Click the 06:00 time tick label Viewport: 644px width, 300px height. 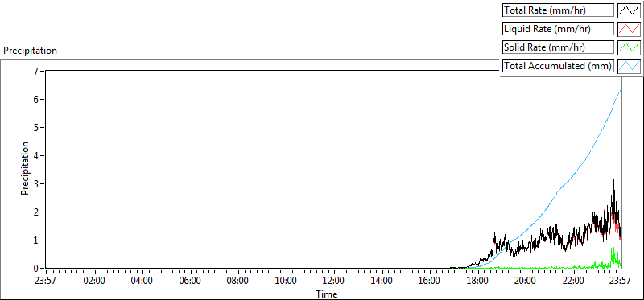[x=191, y=282]
